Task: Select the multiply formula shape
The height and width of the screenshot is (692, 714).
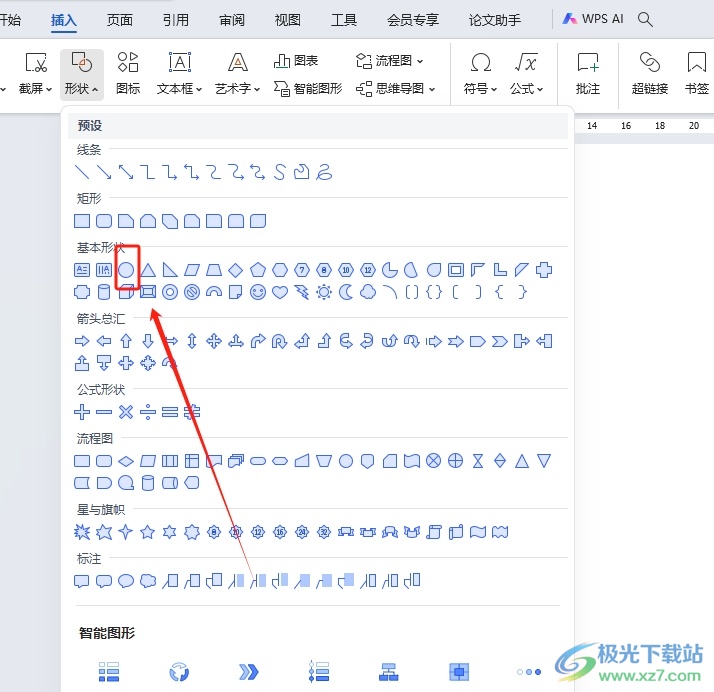Action: [x=126, y=412]
